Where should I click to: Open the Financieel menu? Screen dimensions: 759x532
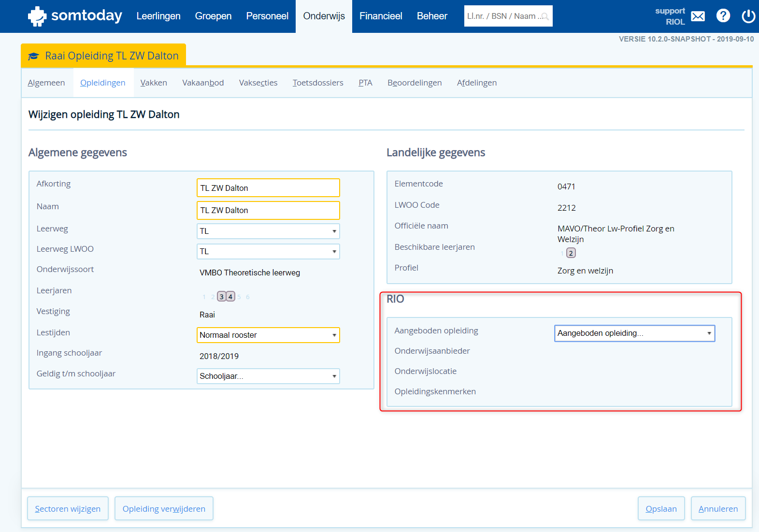(x=381, y=16)
